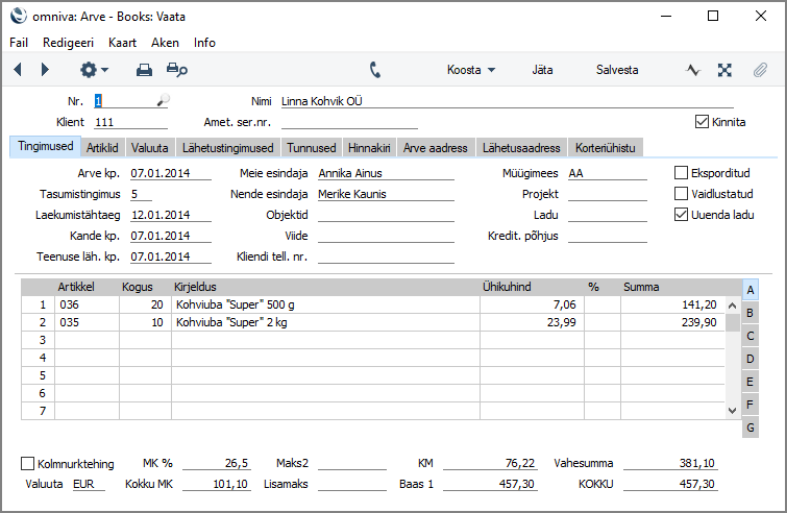This screenshot has width=787, height=513.
Task: Click the unit price 23,99 cell
Action: click(532, 322)
